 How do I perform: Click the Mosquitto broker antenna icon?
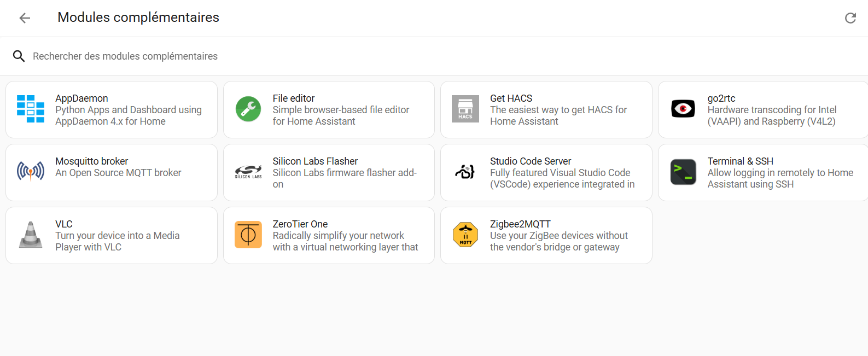pos(31,172)
